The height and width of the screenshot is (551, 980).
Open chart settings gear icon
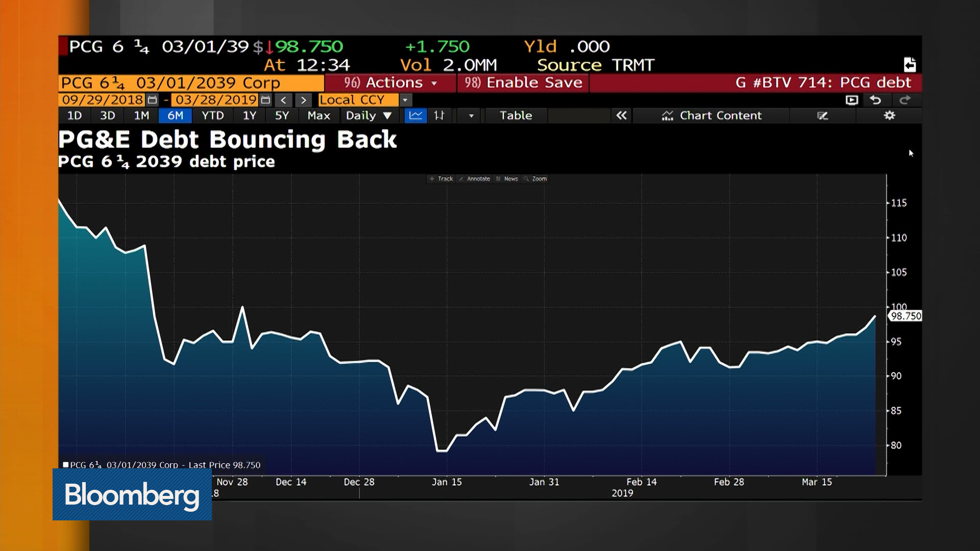pos(889,116)
